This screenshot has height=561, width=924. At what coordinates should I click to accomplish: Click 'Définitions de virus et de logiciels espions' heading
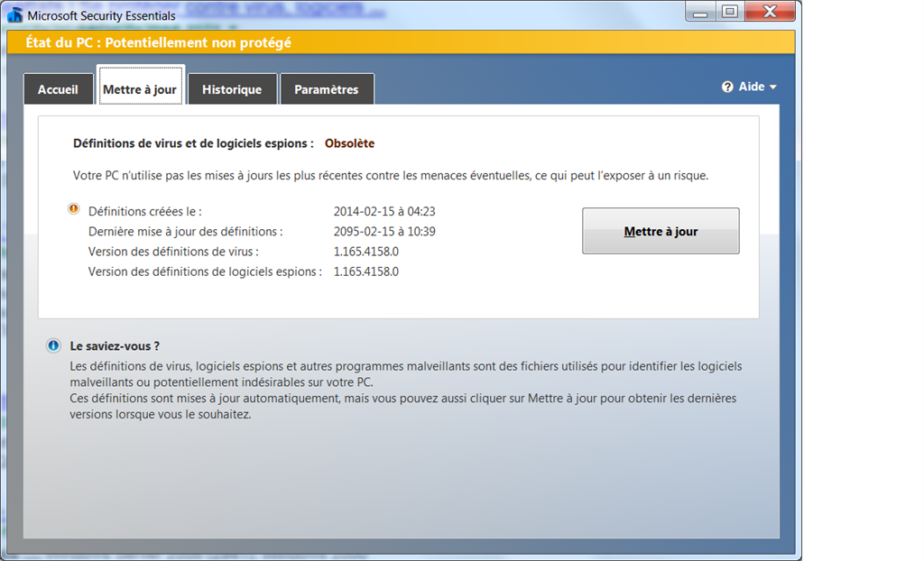193,143
